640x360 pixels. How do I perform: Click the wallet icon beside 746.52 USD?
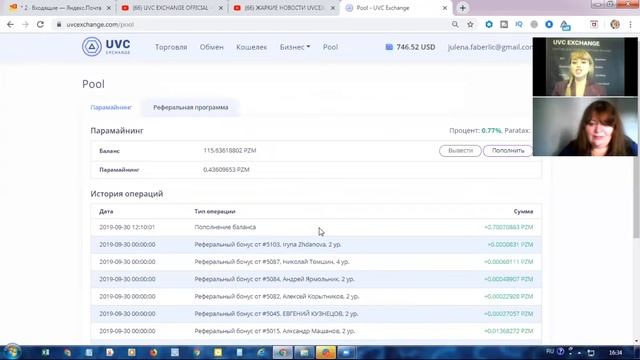point(389,47)
